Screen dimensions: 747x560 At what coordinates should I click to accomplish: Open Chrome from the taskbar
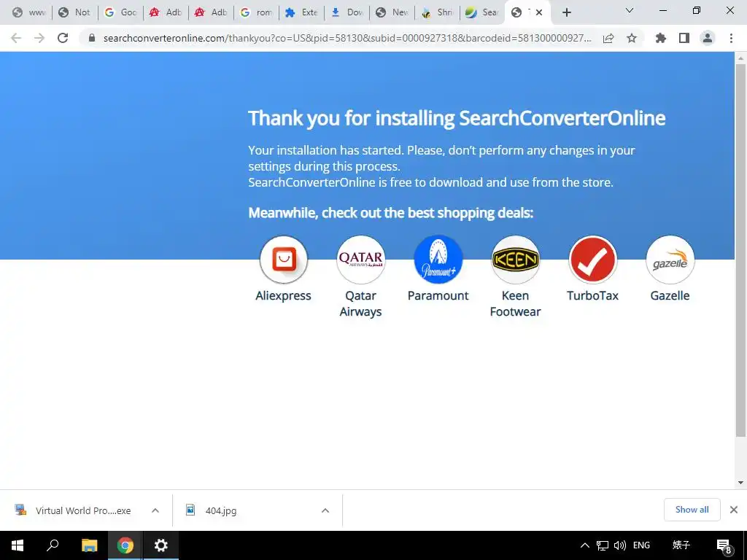[x=125, y=545]
